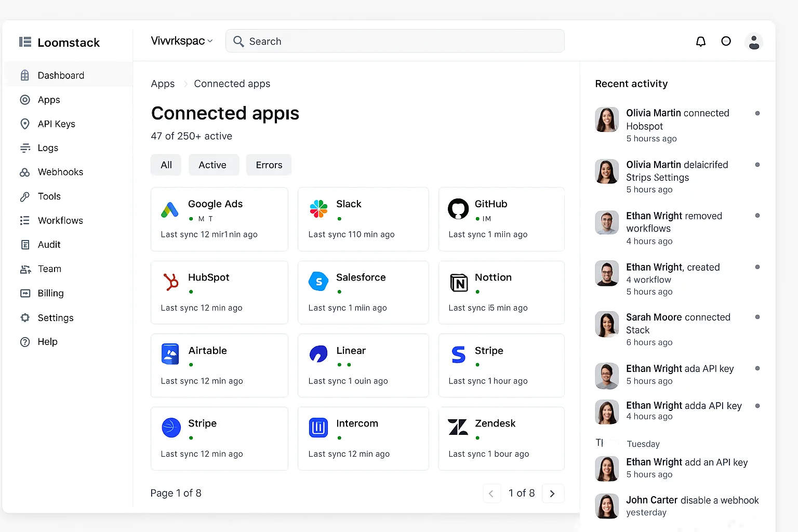The image size is (798, 532).
Task: Click the Tools wrench icon
Action: pos(25,196)
